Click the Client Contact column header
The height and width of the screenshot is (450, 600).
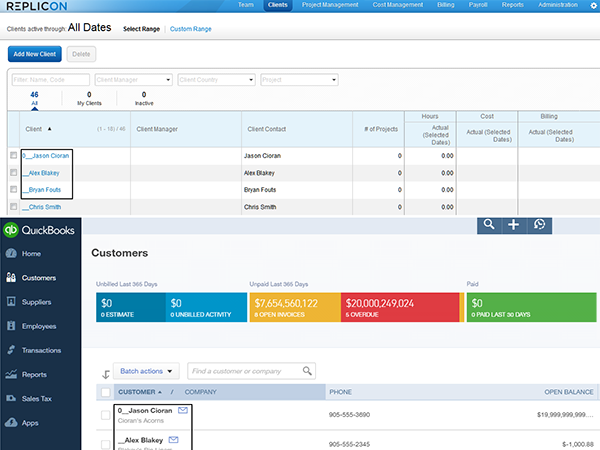(x=267, y=129)
